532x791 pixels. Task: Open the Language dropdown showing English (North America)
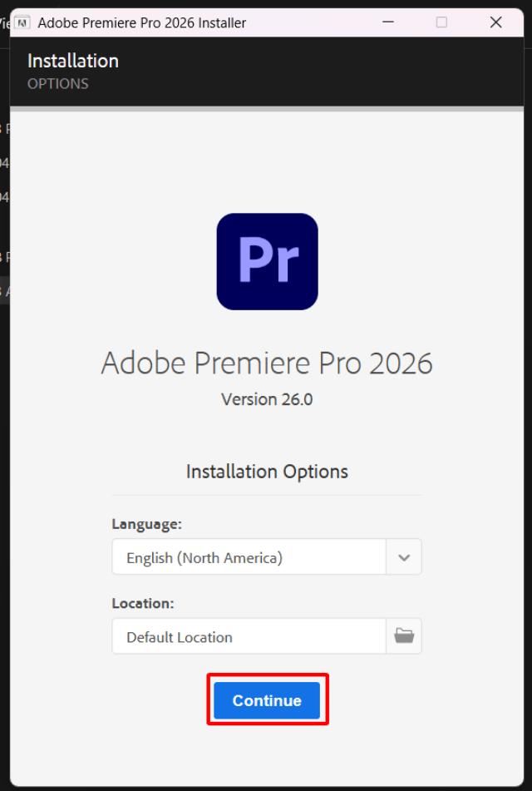pos(249,556)
